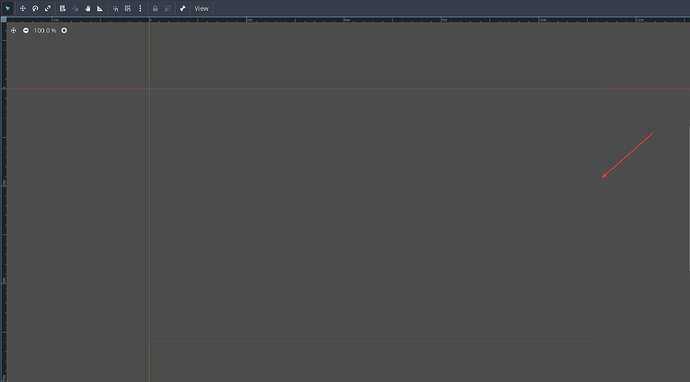Select the pivot offset tool
Screen dimensions: 690x382
(75, 8)
